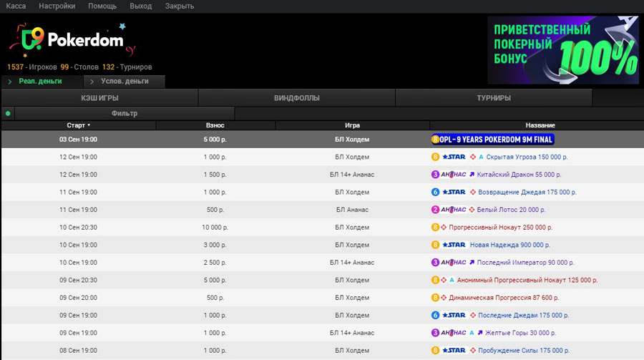
Task: Open the Настройки menu
Action: [57, 6]
